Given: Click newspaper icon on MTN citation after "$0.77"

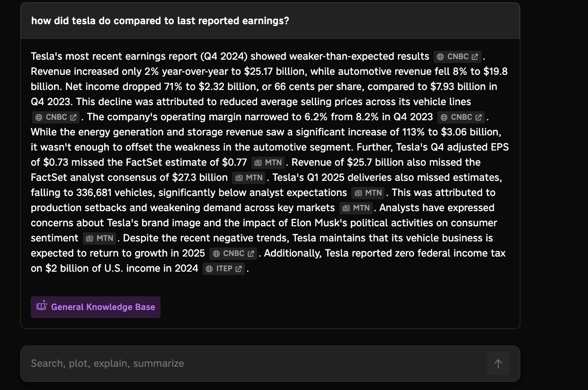Looking at the screenshot, I should [258, 163].
